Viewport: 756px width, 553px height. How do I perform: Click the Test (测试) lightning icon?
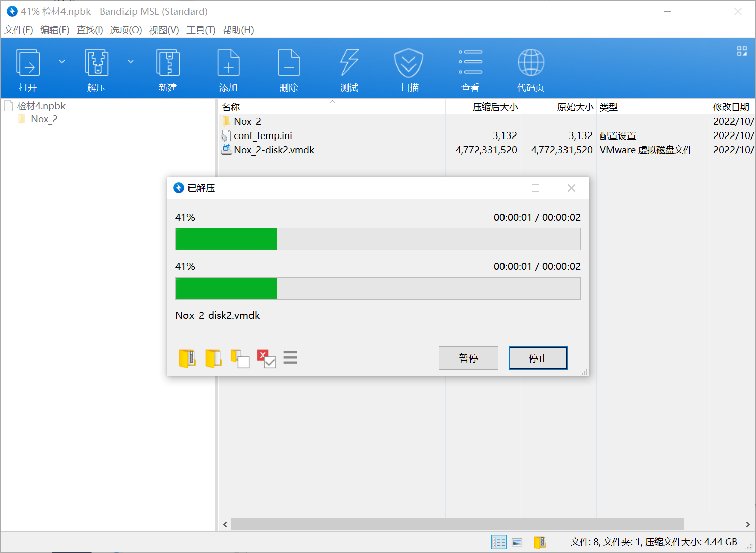[349, 62]
